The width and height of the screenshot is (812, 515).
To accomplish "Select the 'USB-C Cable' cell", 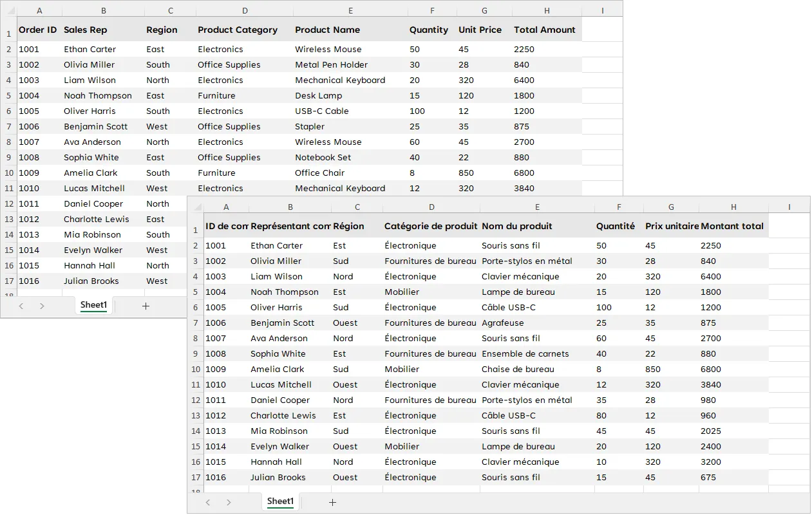I will pos(350,111).
